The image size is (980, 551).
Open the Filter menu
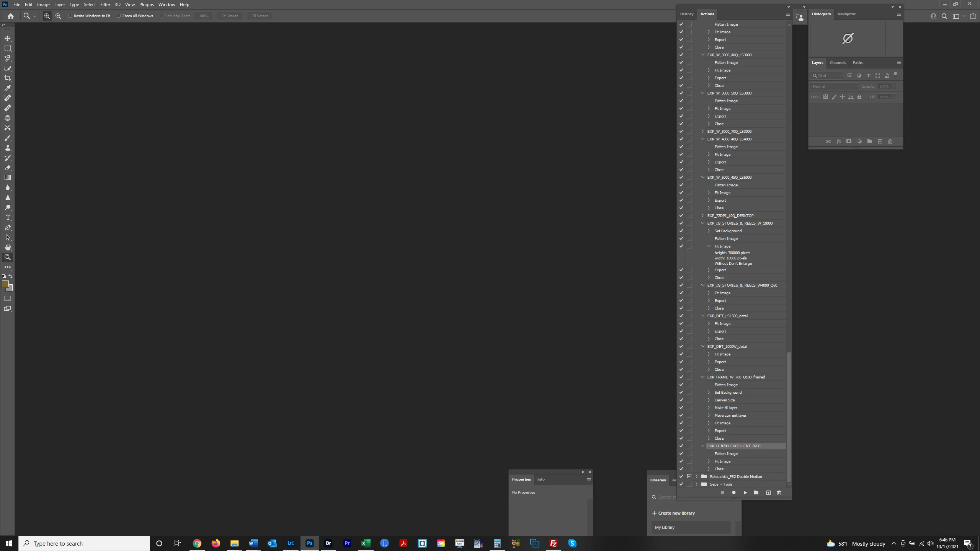(x=105, y=5)
